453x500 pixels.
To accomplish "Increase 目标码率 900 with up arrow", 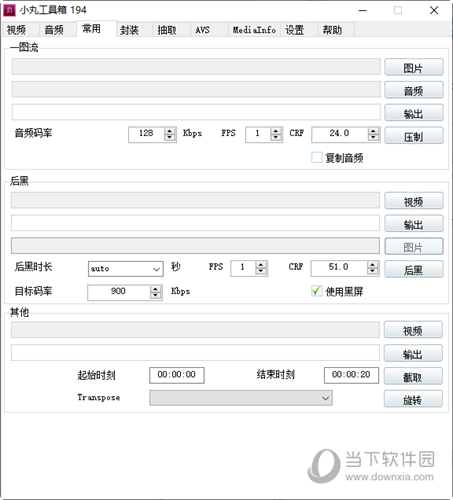I will [x=155, y=289].
